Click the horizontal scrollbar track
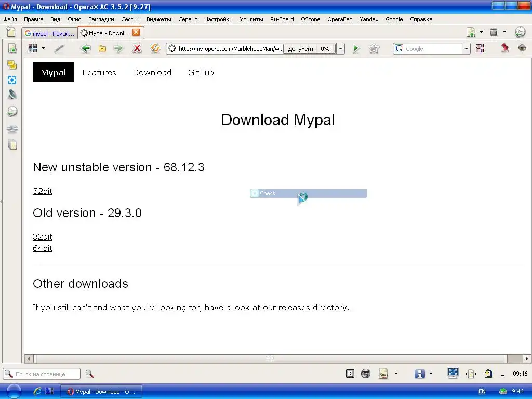The width and height of the screenshot is (532, 399). point(270,358)
